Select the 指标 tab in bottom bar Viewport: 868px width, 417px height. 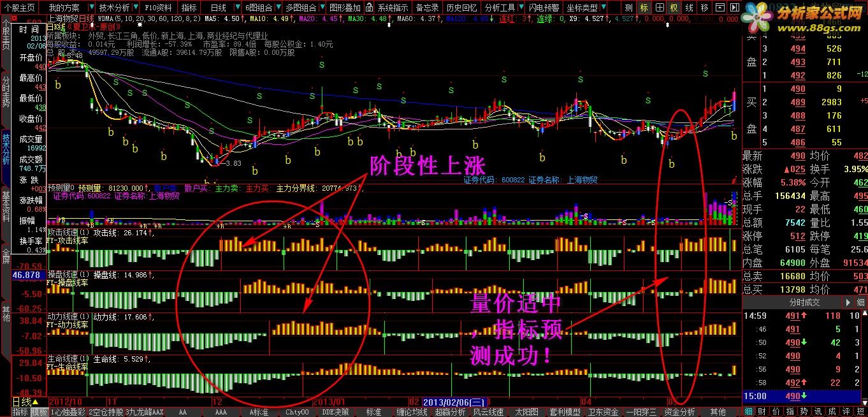(20, 412)
